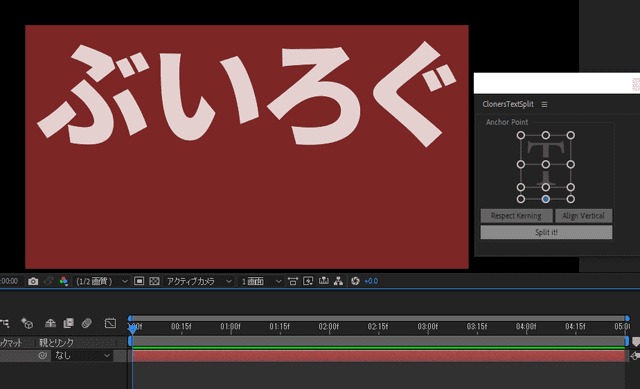The width and height of the screenshot is (640, 389).
Task: Toggle the transparency grid icon
Action: click(x=154, y=281)
